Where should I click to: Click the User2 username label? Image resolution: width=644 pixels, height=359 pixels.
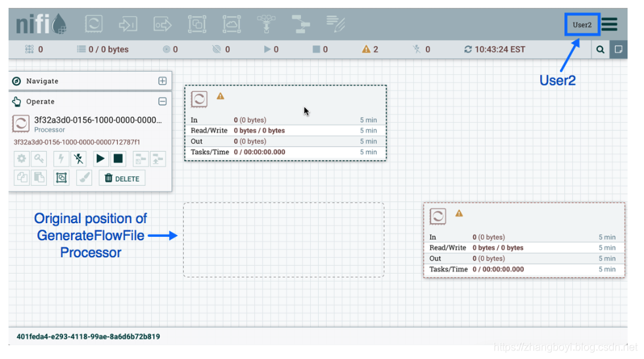[582, 25]
